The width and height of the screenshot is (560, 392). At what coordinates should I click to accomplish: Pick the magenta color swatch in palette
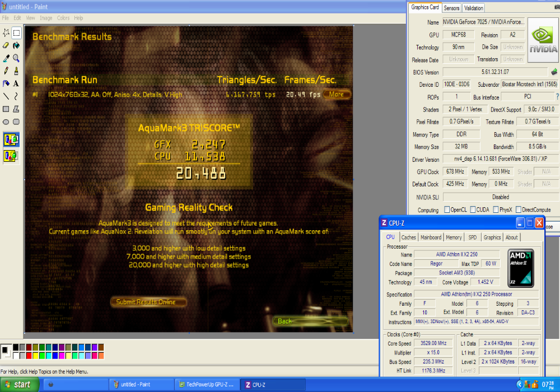pos(62,356)
